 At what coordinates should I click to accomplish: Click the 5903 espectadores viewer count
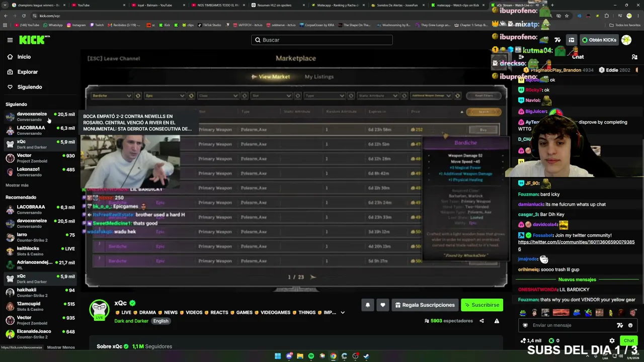(x=449, y=321)
